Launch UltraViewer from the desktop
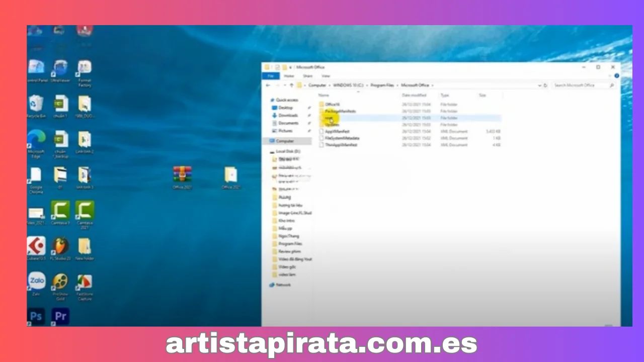 point(60,71)
